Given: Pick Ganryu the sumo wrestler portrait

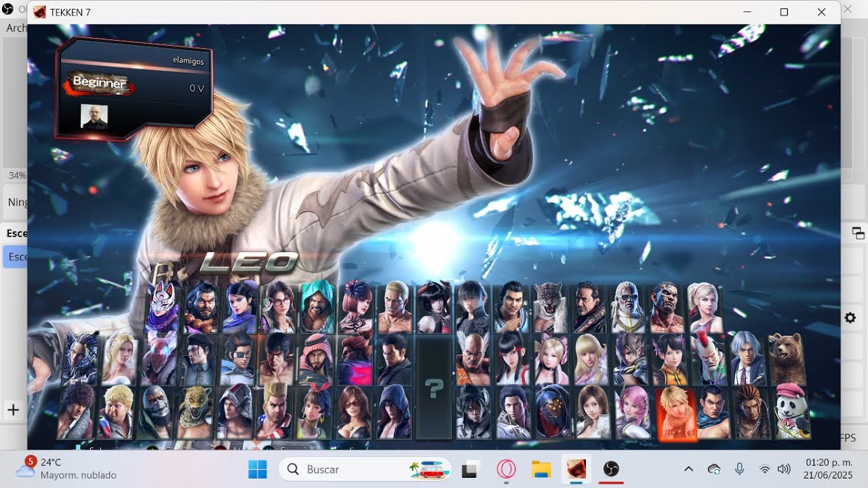Looking at the screenshot, I should click(x=201, y=308).
